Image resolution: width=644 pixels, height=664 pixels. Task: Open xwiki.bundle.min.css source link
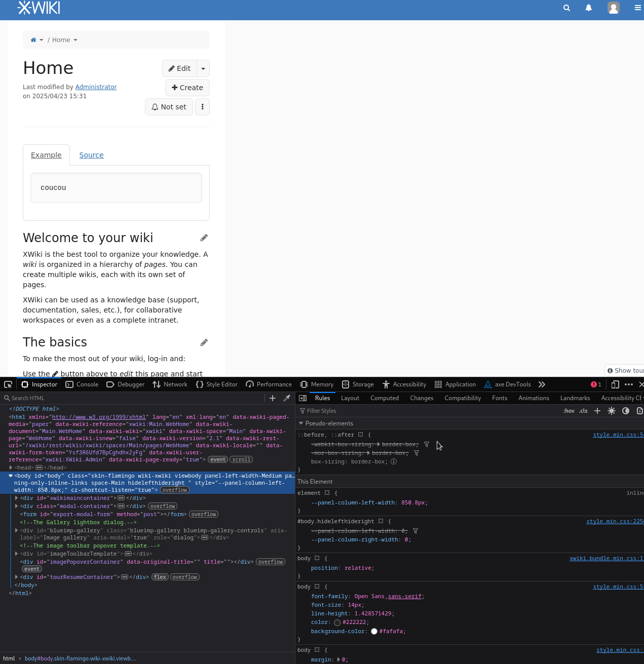coord(607,559)
